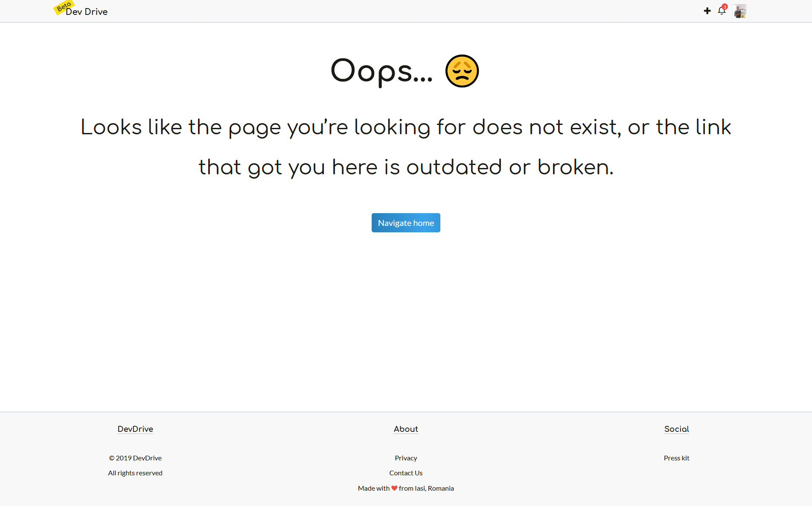Click the DevDrive footer heading
The image size is (812, 506).
point(135,429)
